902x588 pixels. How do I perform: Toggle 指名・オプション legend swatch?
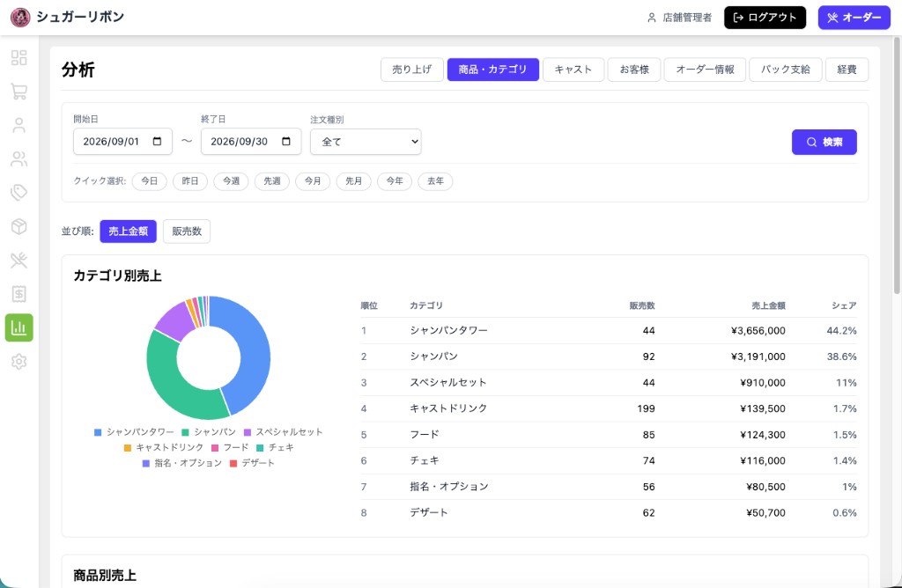click(x=146, y=463)
